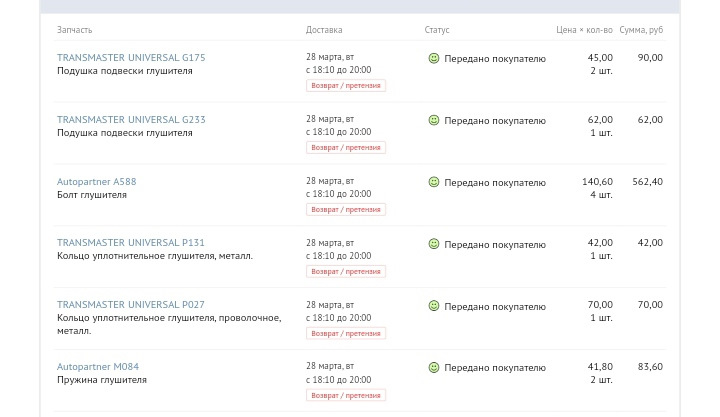Image resolution: width=720 pixels, height=417 pixels.
Task: Open TRANSMASTER UNIVERSAL G175 part link
Action: click(131, 57)
